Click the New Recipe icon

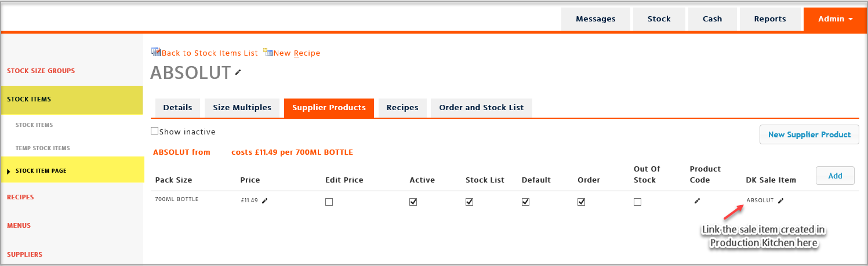(268, 52)
